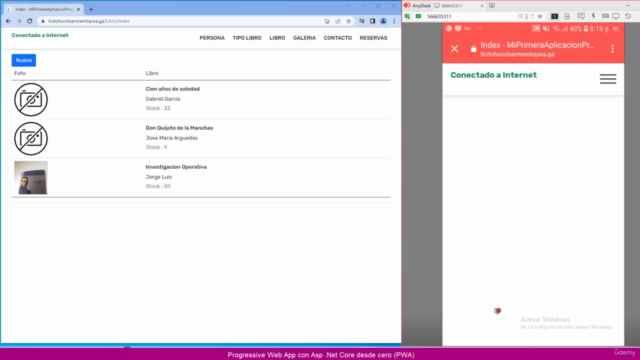Go back in Chrome browser

(x=8, y=21)
